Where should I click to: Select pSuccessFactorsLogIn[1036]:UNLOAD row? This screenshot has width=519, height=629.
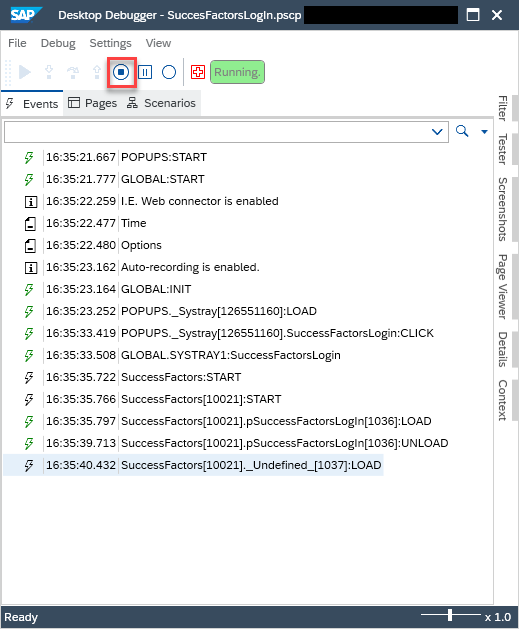click(x=284, y=444)
